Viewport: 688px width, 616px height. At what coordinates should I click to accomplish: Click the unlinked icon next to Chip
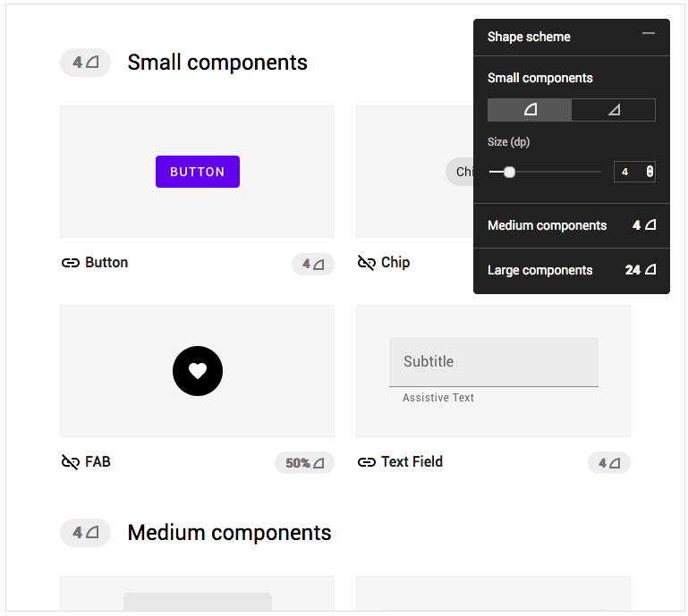(366, 263)
